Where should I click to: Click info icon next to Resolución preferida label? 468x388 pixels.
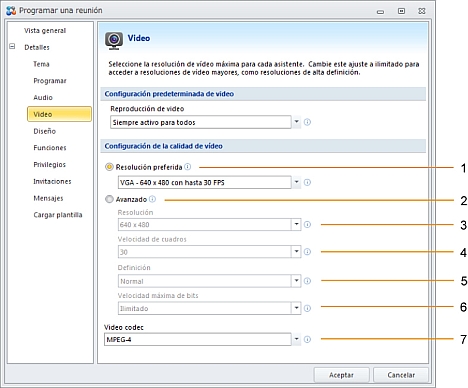pos(188,167)
